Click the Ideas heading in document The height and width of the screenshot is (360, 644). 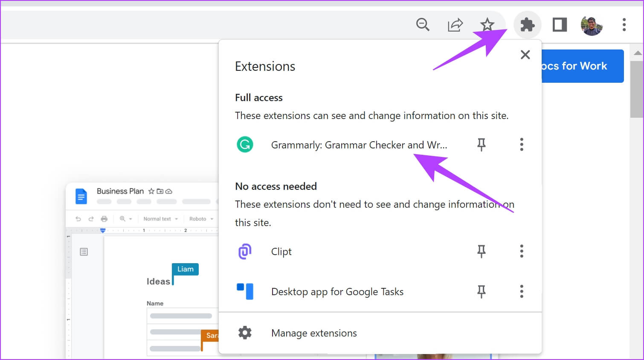click(158, 282)
